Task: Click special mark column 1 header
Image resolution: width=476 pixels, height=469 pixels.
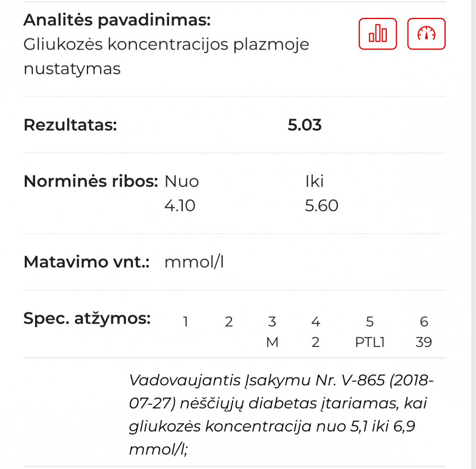Action: click(x=186, y=322)
